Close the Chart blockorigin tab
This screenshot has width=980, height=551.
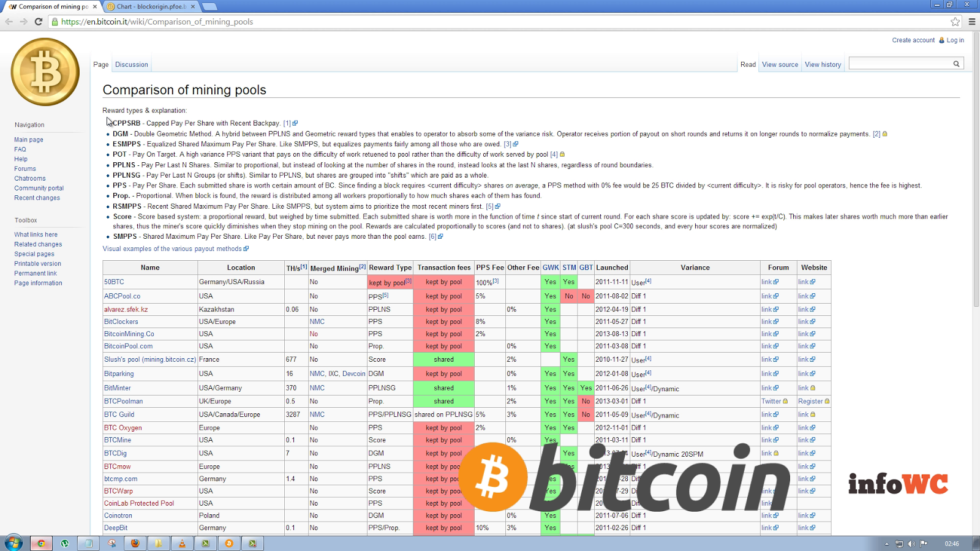(193, 7)
